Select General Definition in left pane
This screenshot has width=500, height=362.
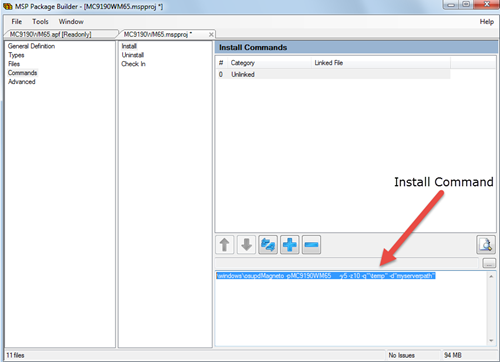coord(31,46)
